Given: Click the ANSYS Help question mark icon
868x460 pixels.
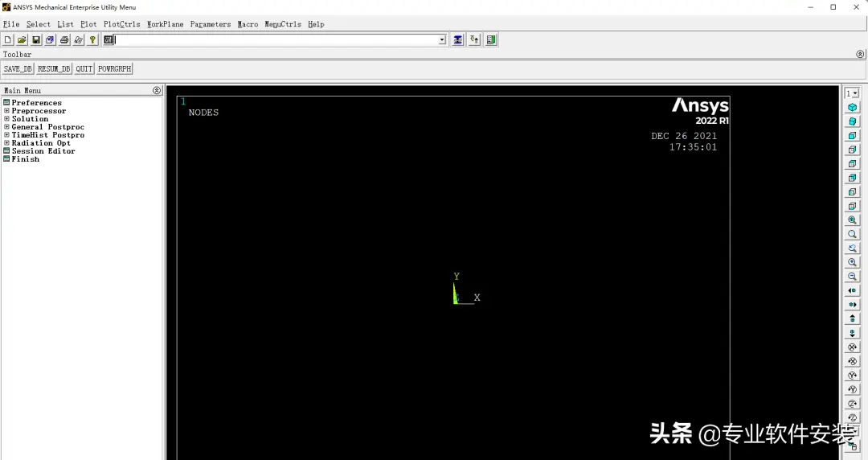Looking at the screenshot, I should point(92,40).
